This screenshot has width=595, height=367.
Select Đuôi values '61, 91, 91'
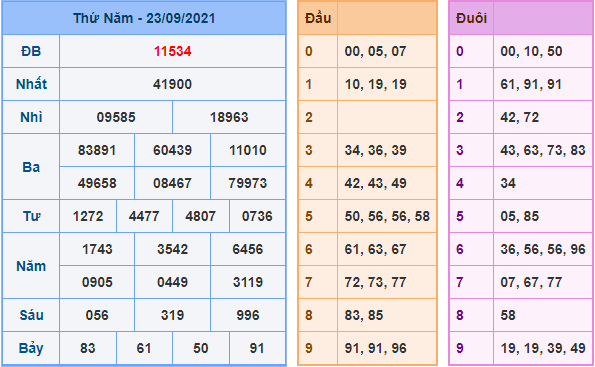[531, 84]
